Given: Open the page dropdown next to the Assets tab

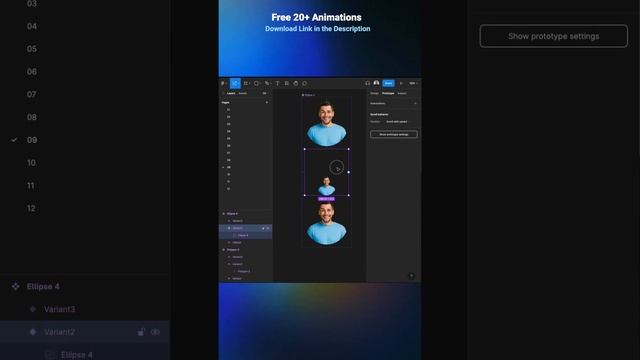Looking at the screenshot, I should (264, 93).
